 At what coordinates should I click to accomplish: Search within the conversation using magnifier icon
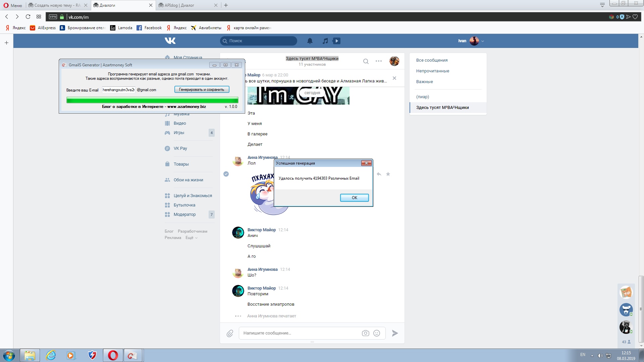tap(366, 61)
